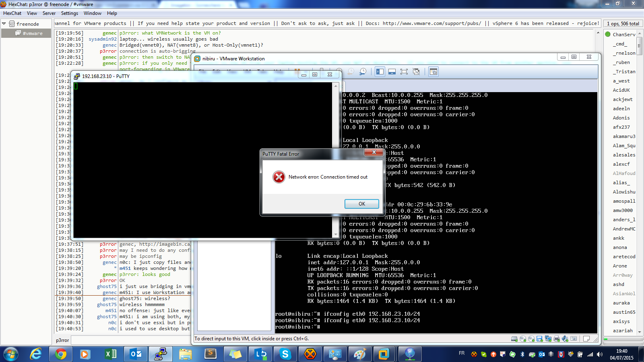Click the HexChat message input field
Viewport: 644px width, 362px height.
tap(131, 340)
